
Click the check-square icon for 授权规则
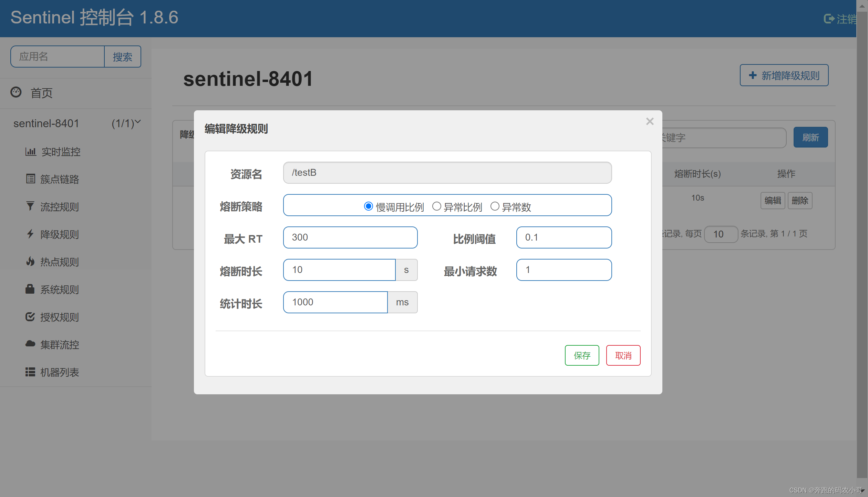click(30, 316)
